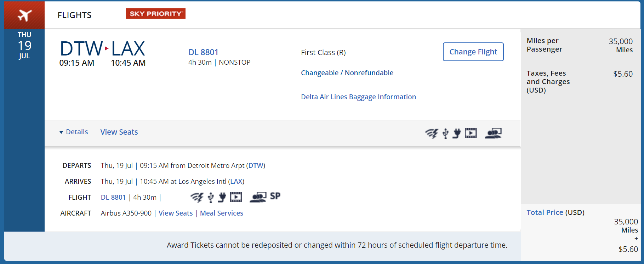Image resolution: width=644 pixels, height=264 pixels.
Task: Click the white airplane flights icon
Action: [24, 15]
